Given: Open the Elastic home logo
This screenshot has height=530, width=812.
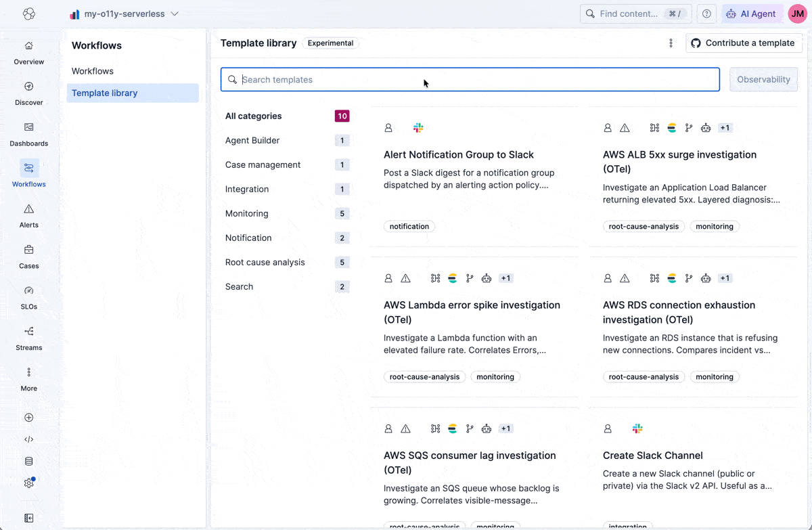Looking at the screenshot, I should (28, 14).
